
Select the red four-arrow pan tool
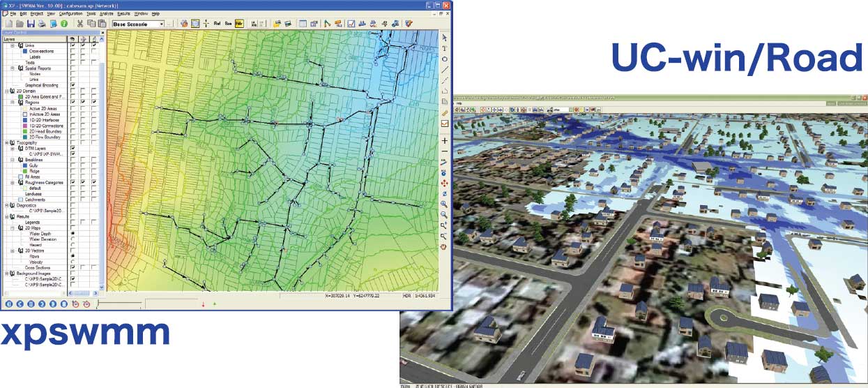pos(445,183)
